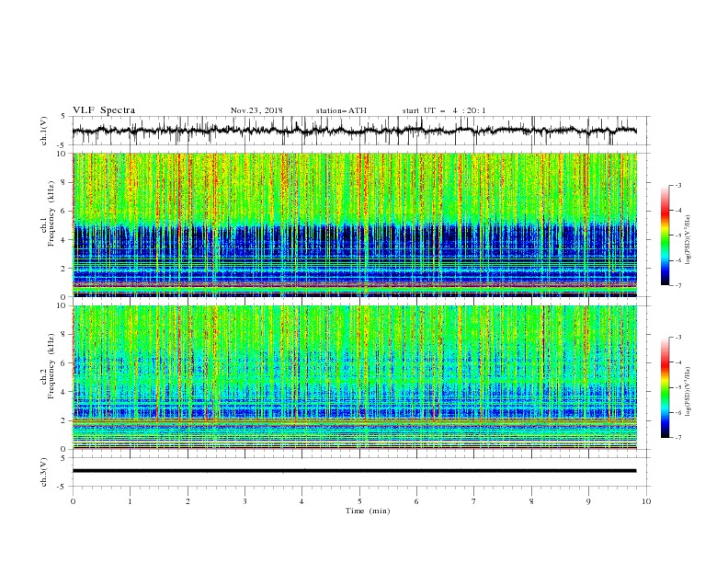Click the 'VLF Spectra' title text

pos(104,110)
